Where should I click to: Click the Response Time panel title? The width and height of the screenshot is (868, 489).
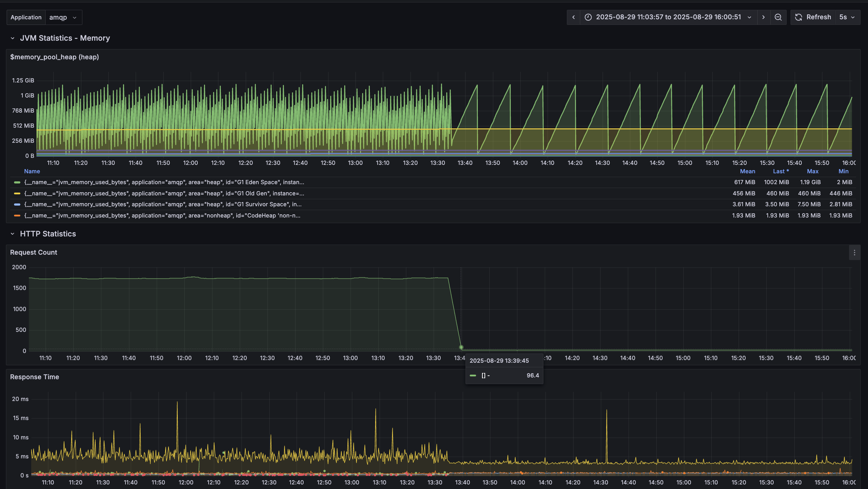[34, 377]
